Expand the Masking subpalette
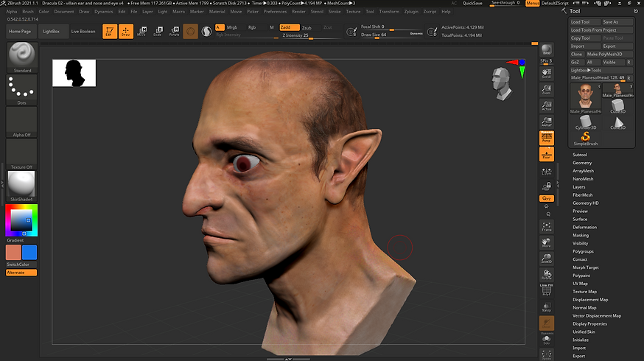The height and width of the screenshot is (361, 644). pos(581,235)
